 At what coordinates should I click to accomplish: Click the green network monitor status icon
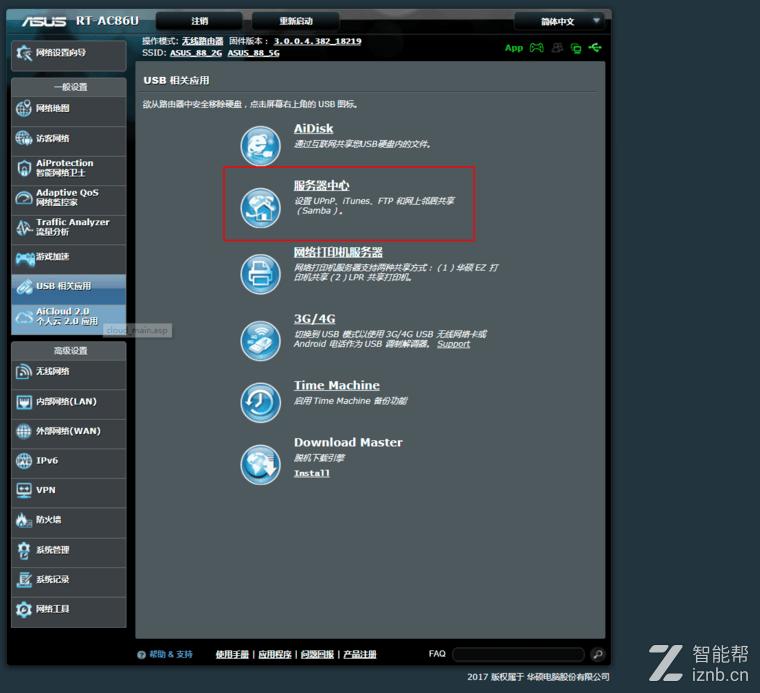(576, 48)
